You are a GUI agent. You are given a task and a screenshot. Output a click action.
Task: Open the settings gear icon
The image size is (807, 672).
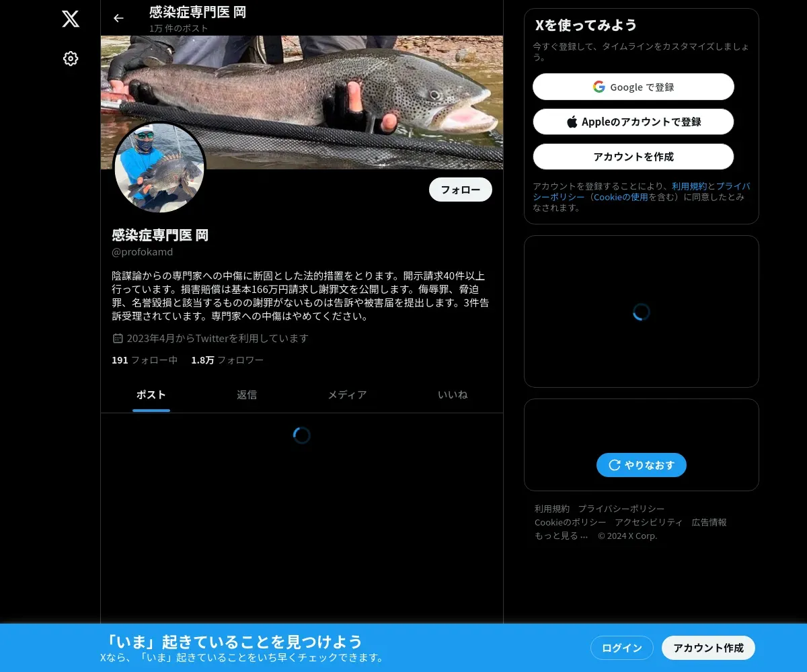click(71, 58)
